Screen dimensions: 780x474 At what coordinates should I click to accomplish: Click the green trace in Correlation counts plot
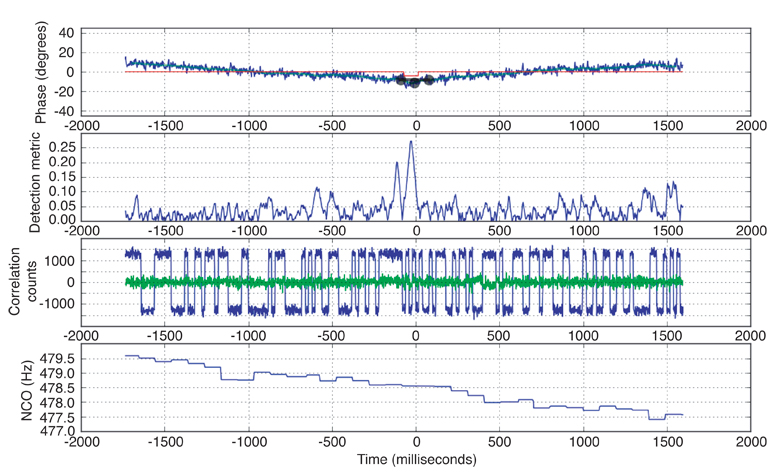300,282
